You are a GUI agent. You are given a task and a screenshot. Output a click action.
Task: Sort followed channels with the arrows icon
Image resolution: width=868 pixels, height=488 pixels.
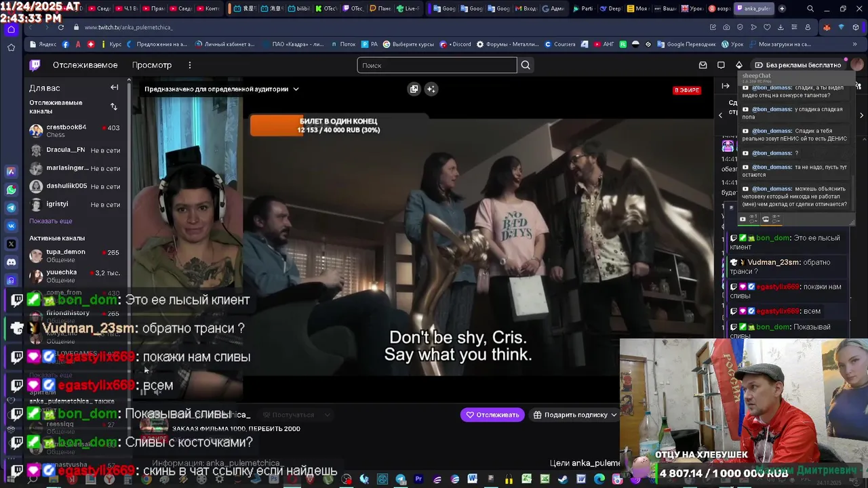pos(114,106)
